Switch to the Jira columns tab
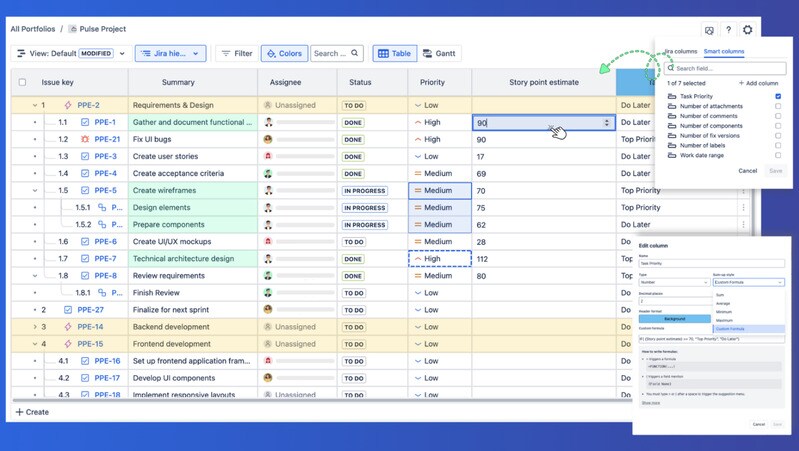Screen dimensions: 799x451 (680, 51)
